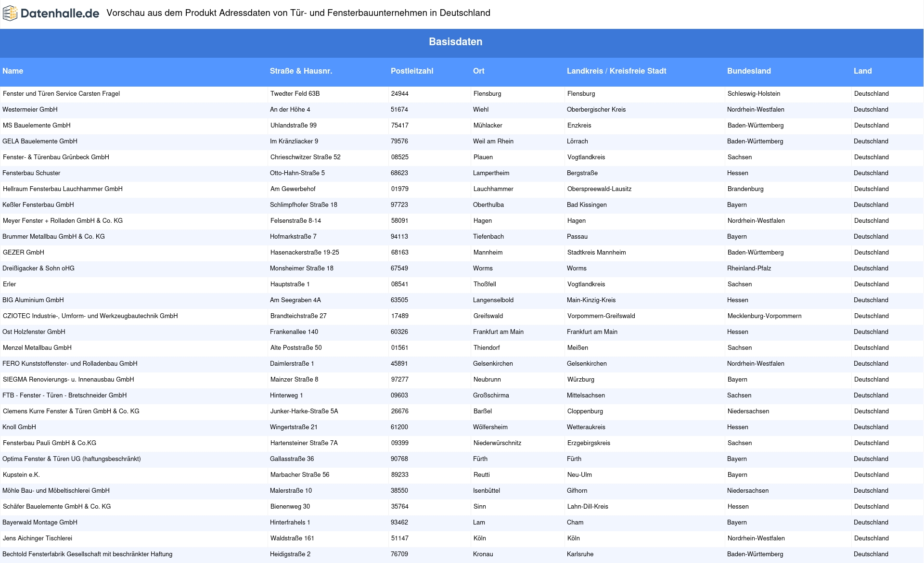The image size is (924, 563).
Task: Select the Basisdaten section header
Action: point(456,42)
